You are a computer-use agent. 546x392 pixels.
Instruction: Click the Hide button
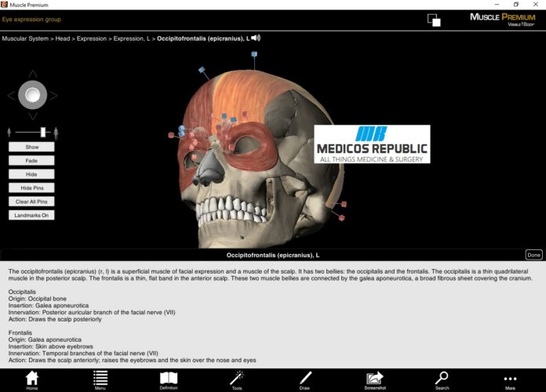coord(31,174)
